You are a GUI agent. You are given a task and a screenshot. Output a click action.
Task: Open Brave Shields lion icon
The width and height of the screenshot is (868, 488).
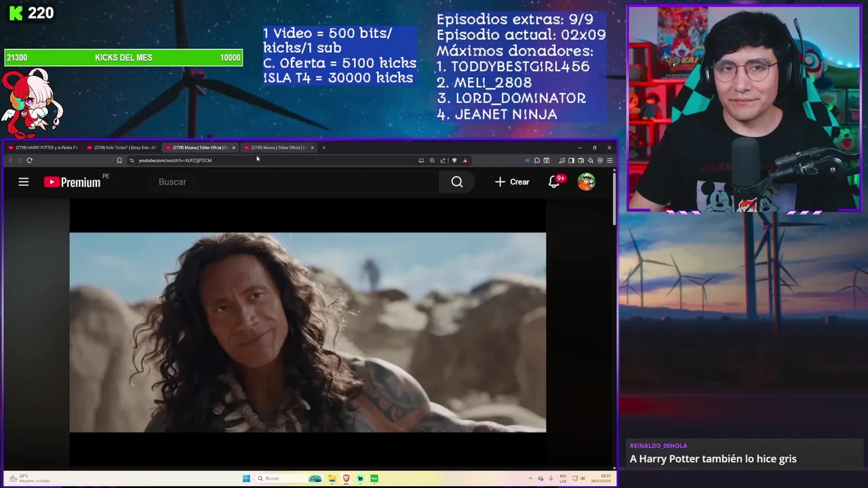point(454,161)
